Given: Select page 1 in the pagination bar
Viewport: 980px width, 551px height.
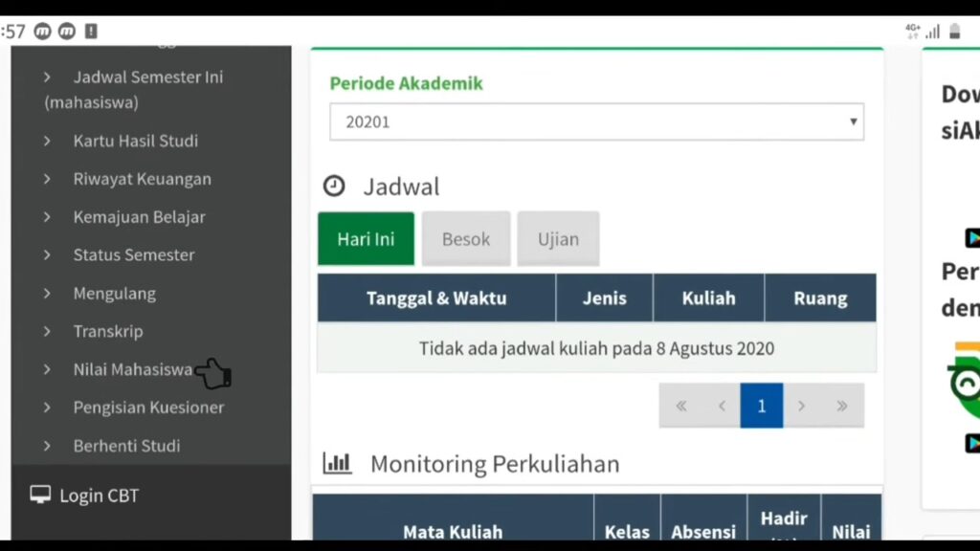Looking at the screenshot, I should [x=762, y=406].
